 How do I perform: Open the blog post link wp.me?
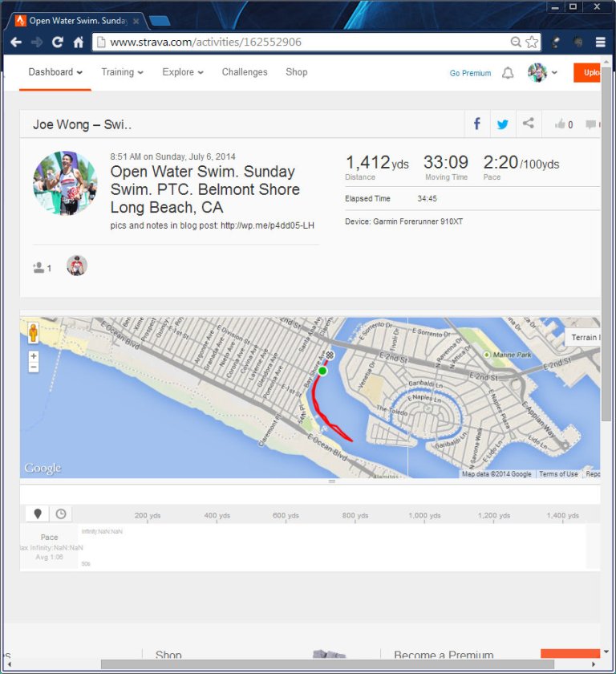267,225
